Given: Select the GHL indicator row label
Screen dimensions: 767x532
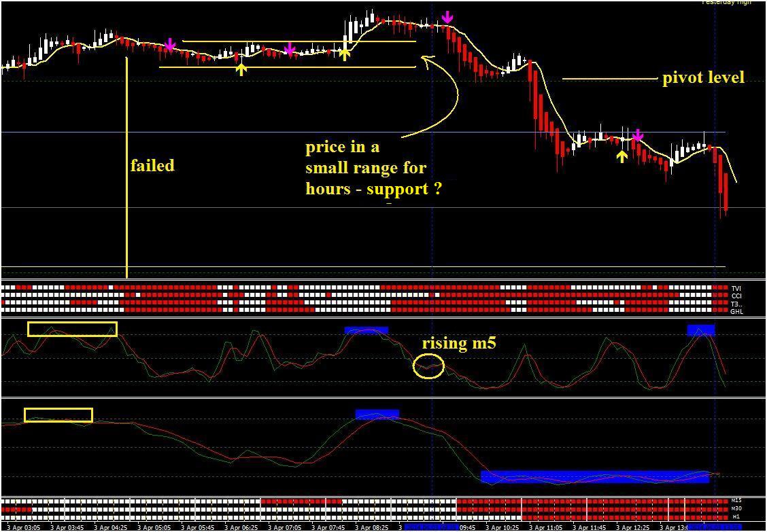Looking at the screenshot, I should click(736, 311).
